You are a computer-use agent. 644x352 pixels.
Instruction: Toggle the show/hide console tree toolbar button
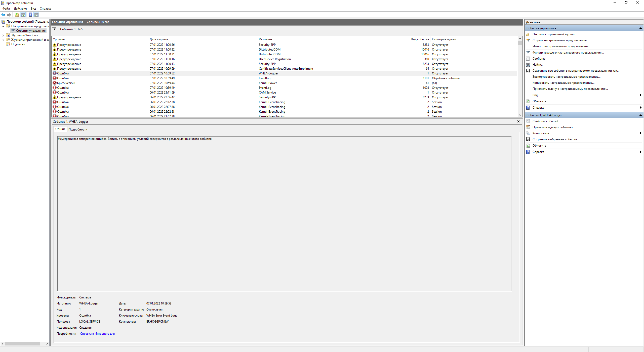pyautogui.click(x=23, y=15)
